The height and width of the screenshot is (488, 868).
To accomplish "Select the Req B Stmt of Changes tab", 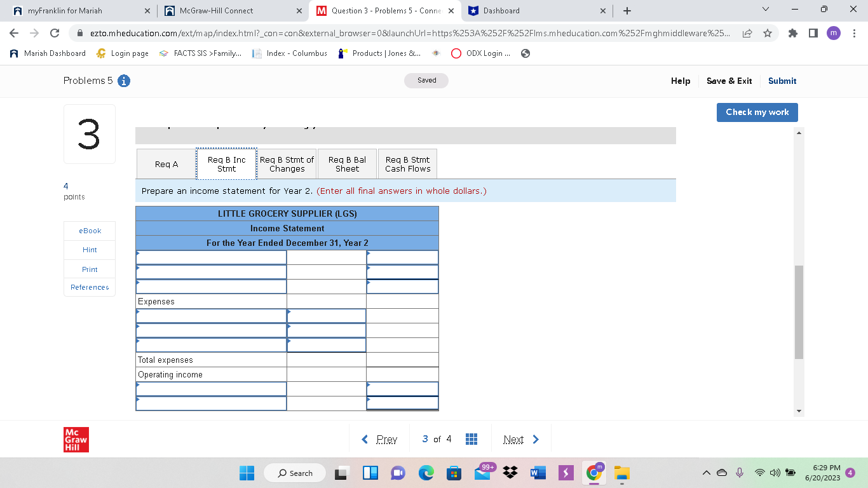I will 287,164.
